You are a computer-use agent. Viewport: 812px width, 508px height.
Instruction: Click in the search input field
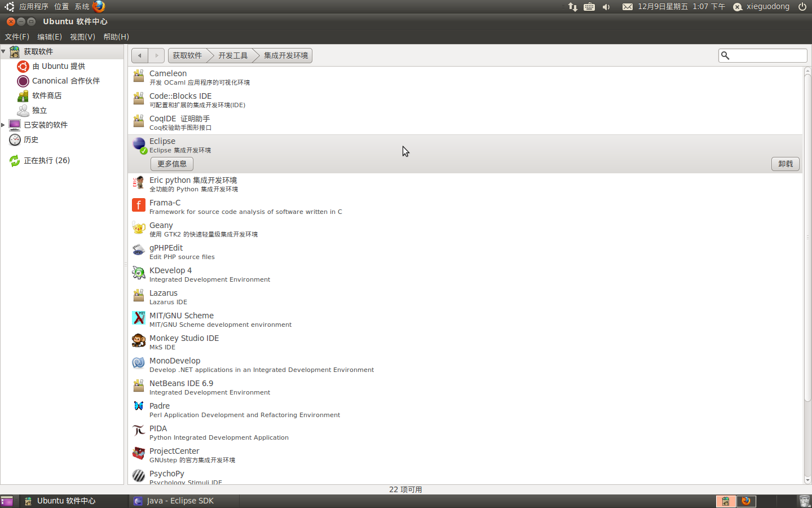coord(763,55)
